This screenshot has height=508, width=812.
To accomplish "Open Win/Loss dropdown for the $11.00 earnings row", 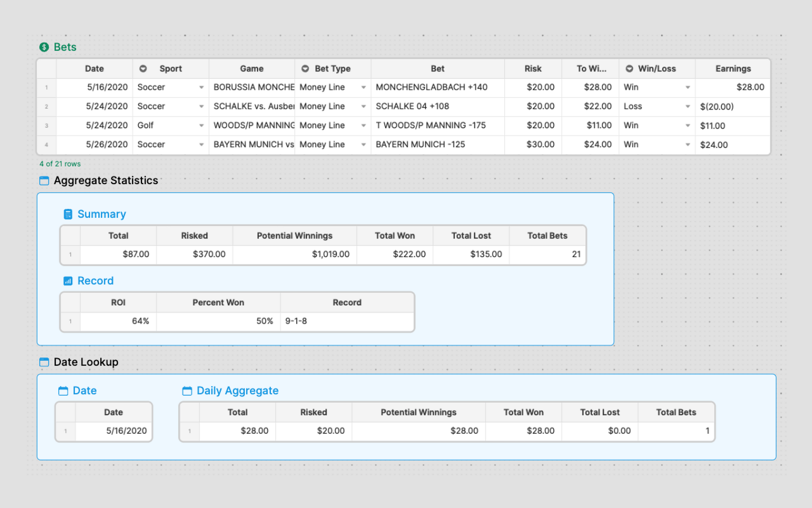I will point(688,125).
